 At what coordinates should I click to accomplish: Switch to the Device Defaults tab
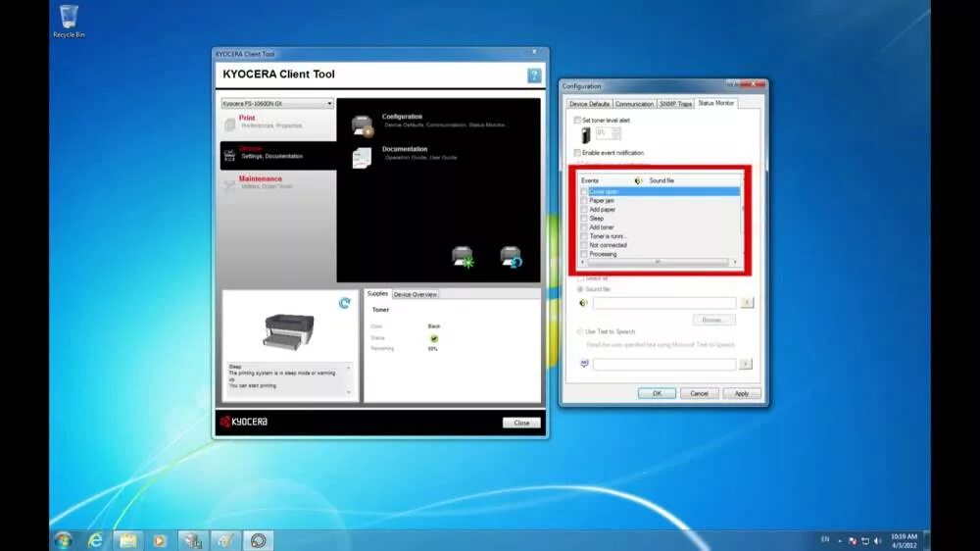click(x=589, y=104)
